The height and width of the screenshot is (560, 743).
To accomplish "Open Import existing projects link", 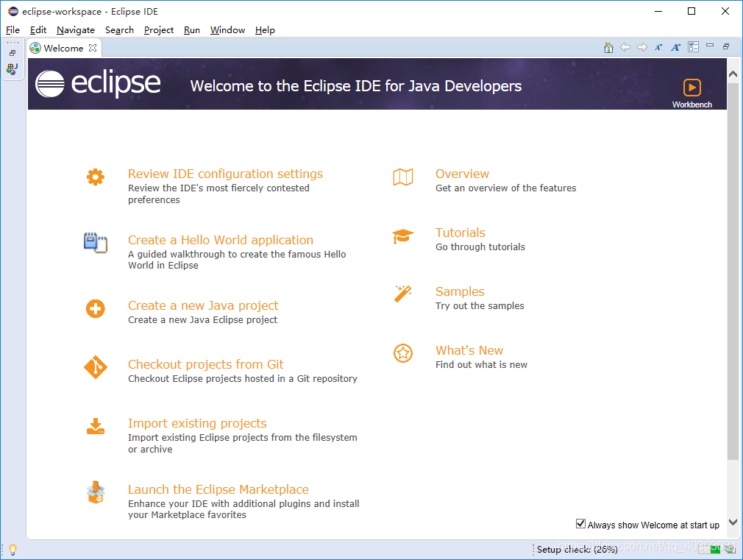I will [197, 423].
